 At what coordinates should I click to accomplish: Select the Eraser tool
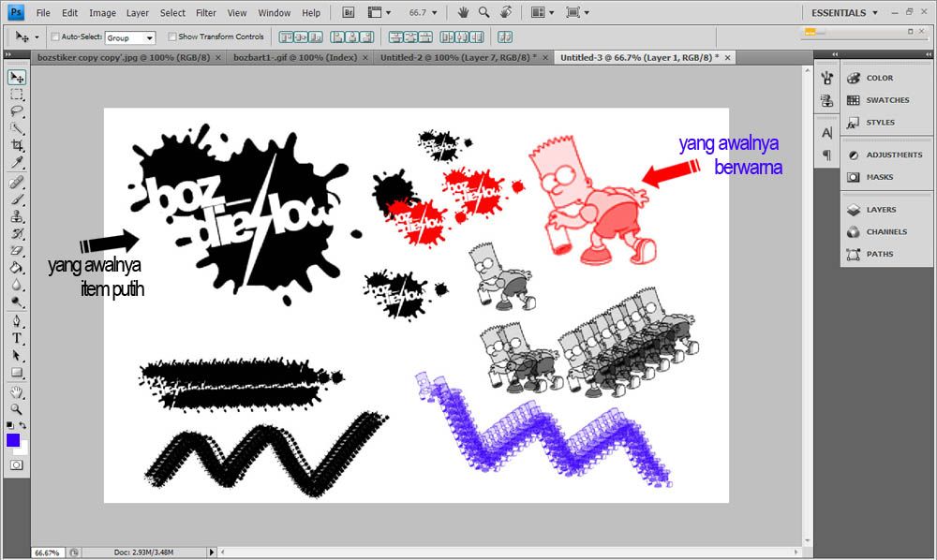coord(16,251)
